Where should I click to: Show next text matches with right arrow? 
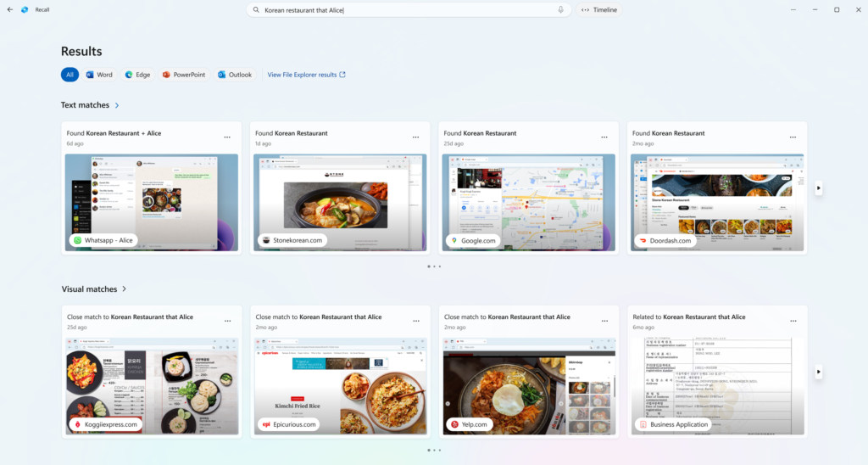(x=818, y=188)
